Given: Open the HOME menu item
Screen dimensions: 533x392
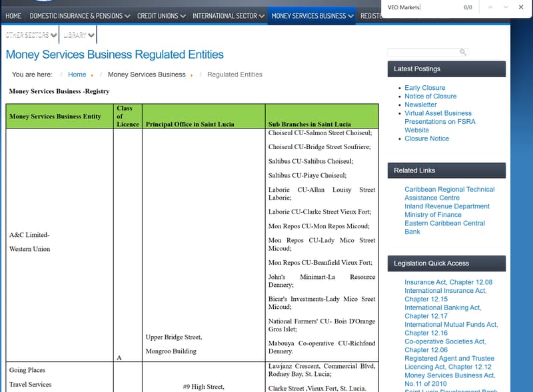Looking at the screenshot, I should click(13, 16).
